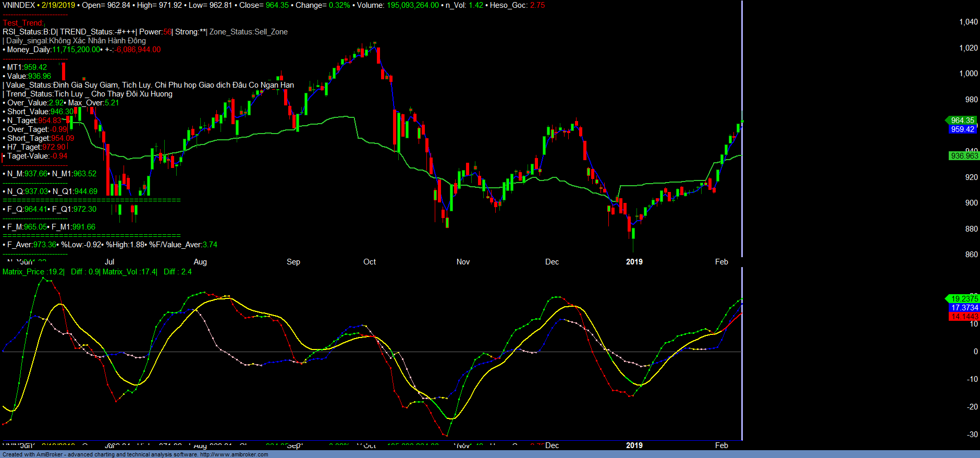Click the -30 level on the oscillator axis
This screenshot has width=980, height=458.
click(972, 435)
